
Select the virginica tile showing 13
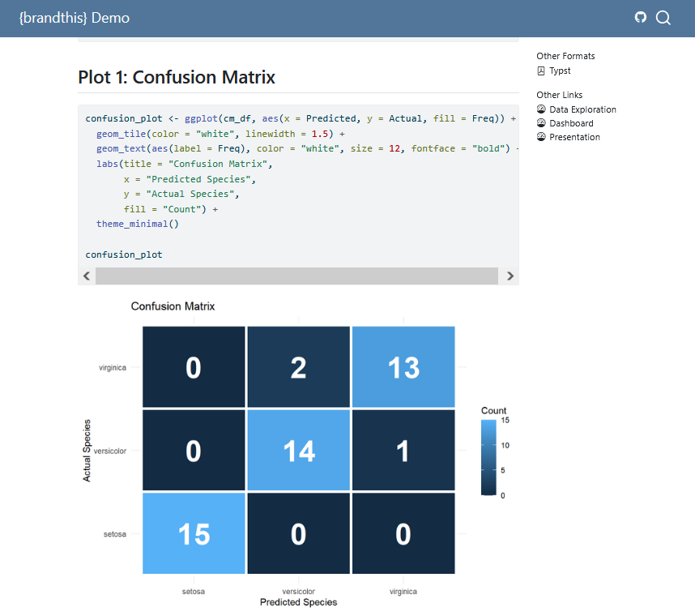coord(403,366)
